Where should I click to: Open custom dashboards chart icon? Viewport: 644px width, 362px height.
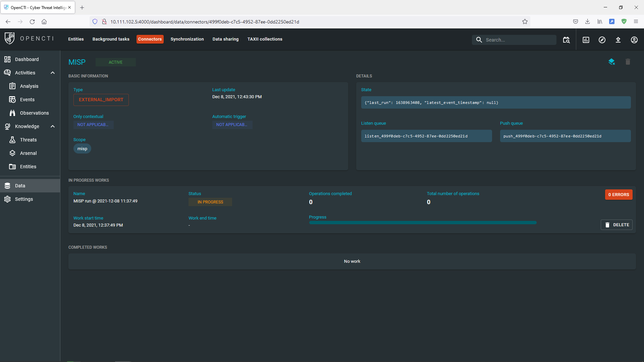586,40
